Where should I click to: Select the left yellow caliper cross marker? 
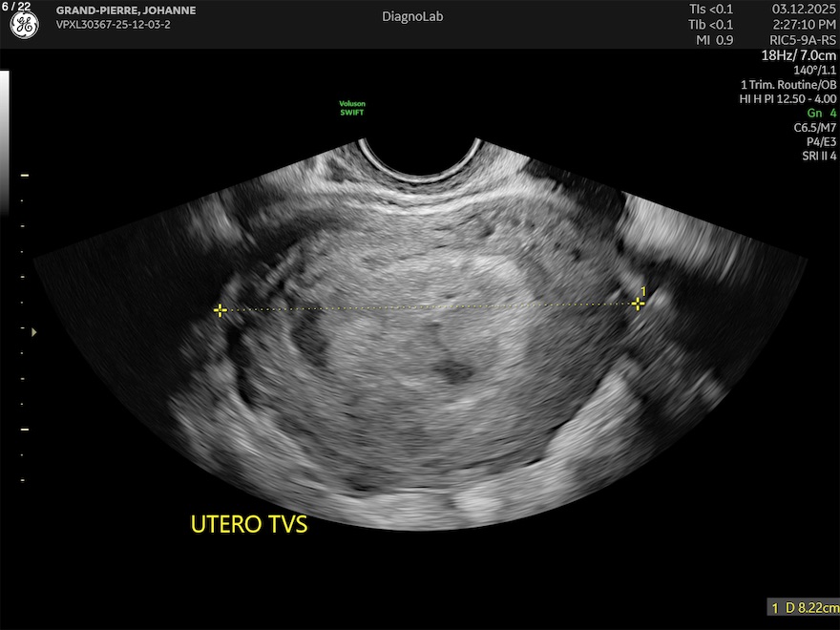pyautogui.click(x=220, y=310)
